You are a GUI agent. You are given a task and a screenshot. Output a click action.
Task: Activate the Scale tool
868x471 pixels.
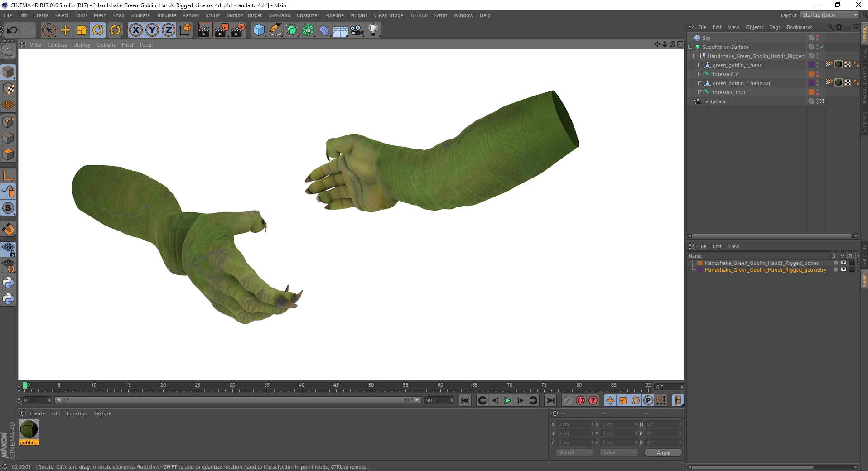tap(82, 30)
